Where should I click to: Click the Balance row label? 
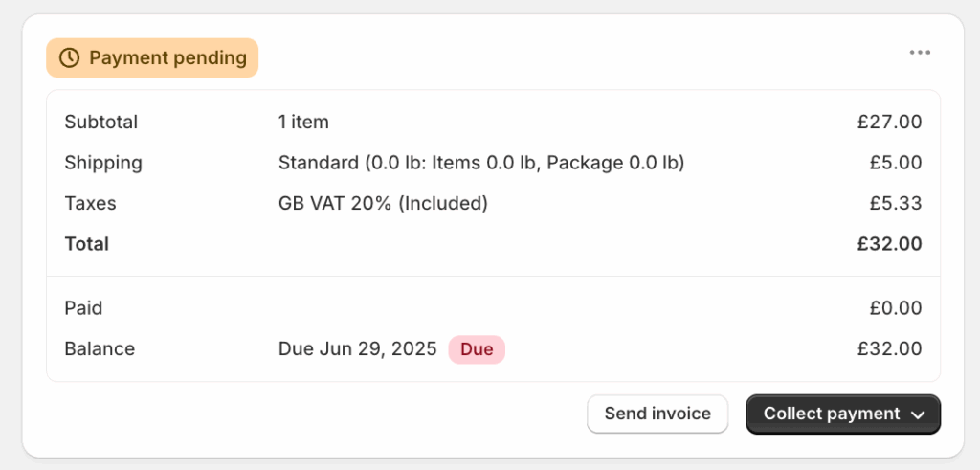point(100,349)
